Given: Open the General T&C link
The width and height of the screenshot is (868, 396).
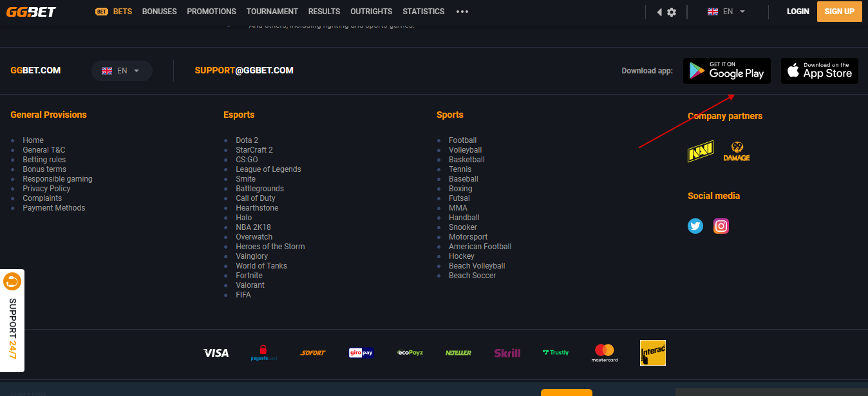Looking at the screenshot, I should 44,150.
